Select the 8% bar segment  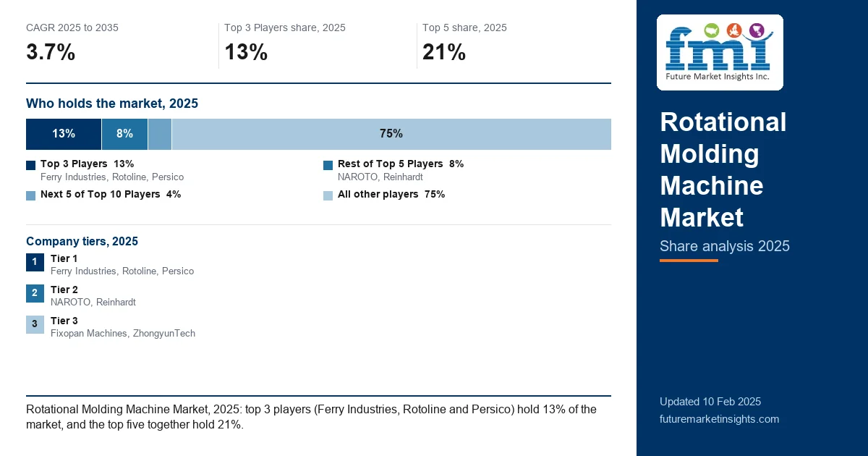point(124,134)
